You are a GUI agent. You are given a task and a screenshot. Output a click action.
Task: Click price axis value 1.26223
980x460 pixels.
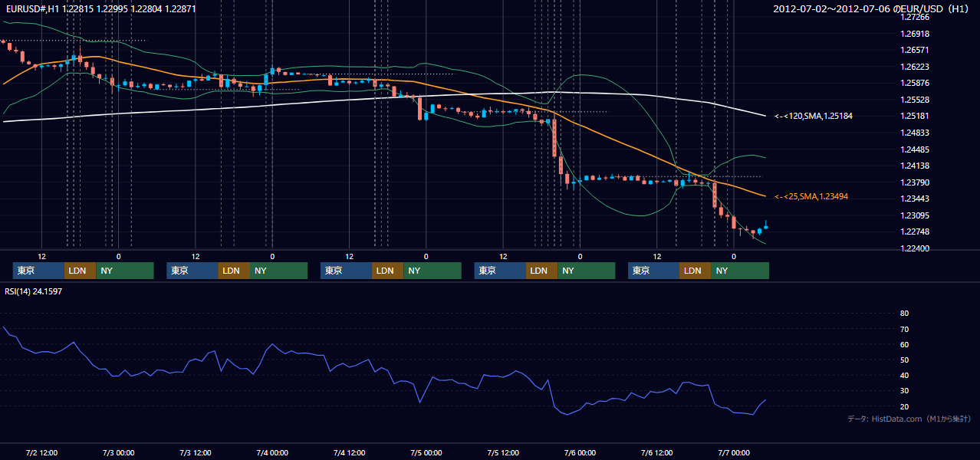915,67
